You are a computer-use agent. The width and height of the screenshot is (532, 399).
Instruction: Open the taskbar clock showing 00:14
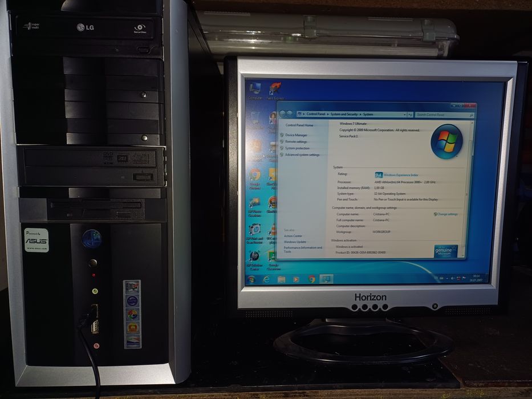[476, 278]
